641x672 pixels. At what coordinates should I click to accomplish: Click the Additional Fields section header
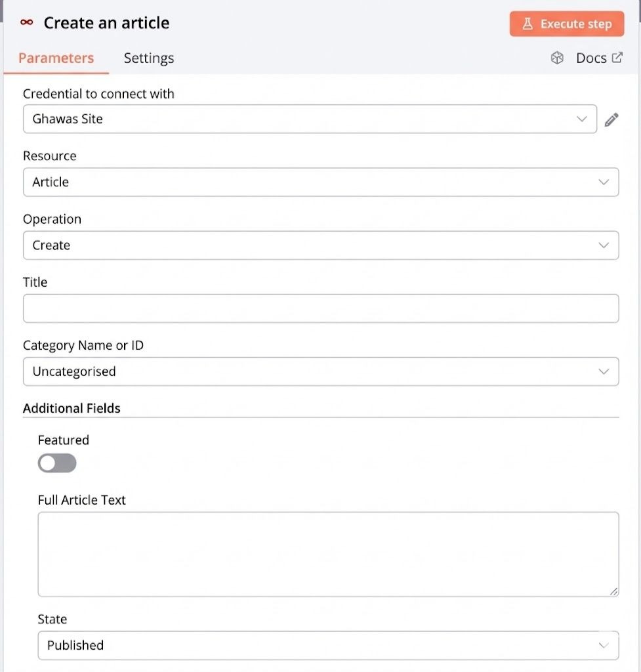tap(72, 408)
